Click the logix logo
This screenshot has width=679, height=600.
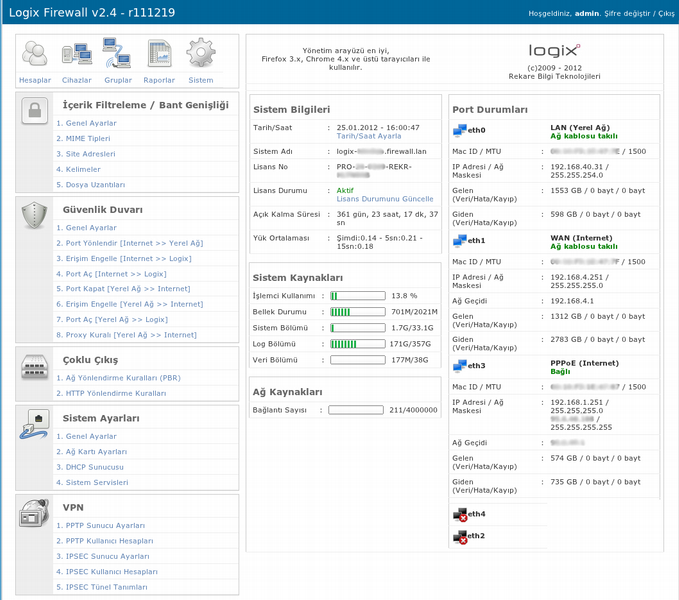[x=554, y=51]
